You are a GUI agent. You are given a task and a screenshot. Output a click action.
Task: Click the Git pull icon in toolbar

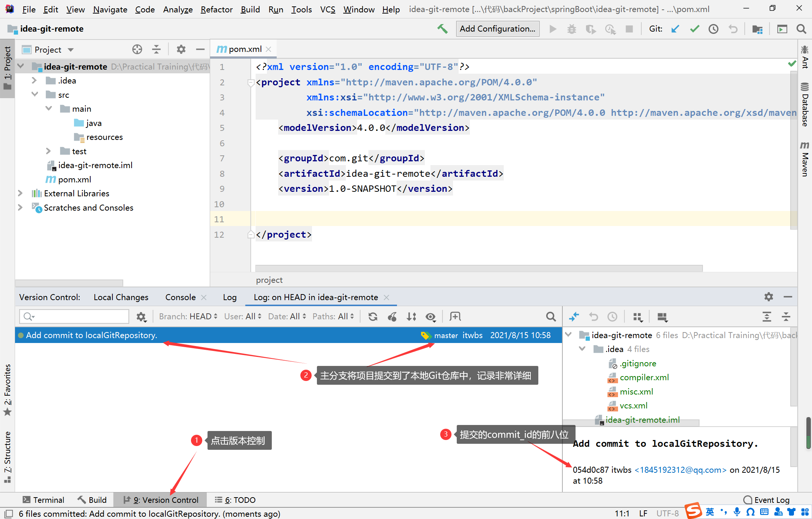[677, 30]
